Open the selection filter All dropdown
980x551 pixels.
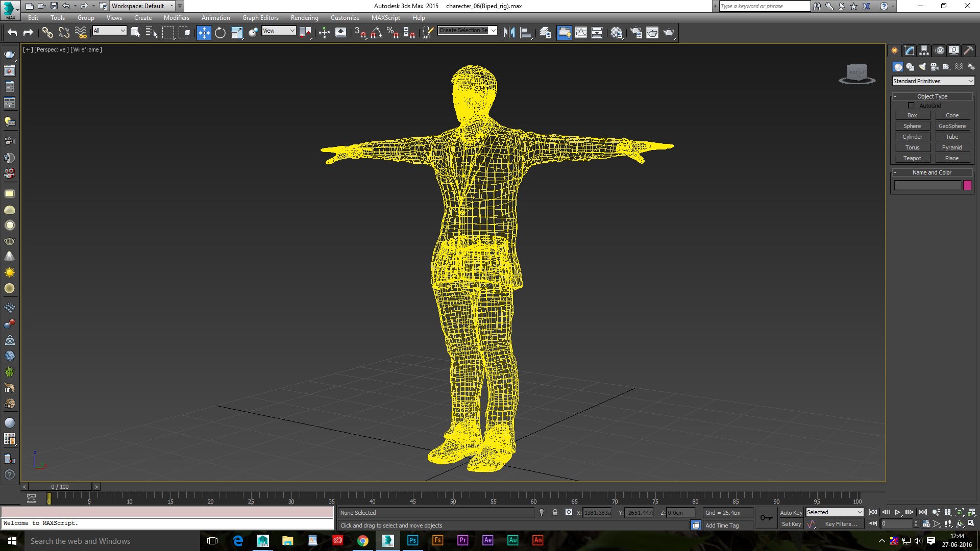[109, 31]
